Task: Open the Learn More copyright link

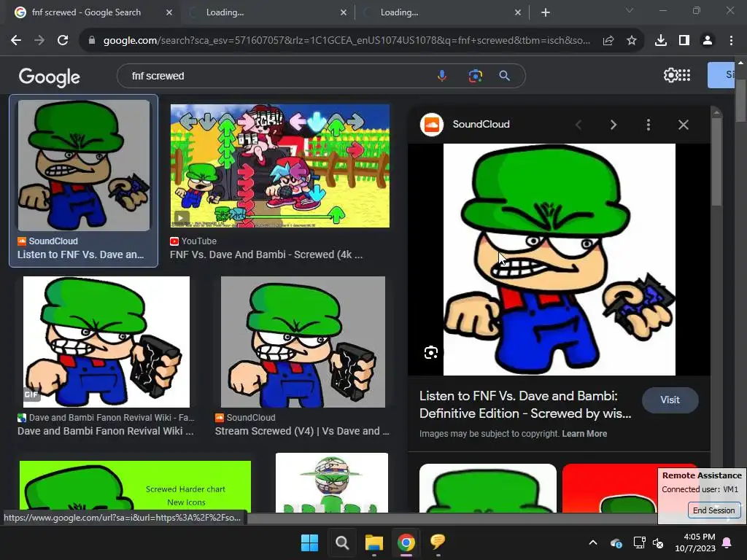Action: tap(584, 434)
